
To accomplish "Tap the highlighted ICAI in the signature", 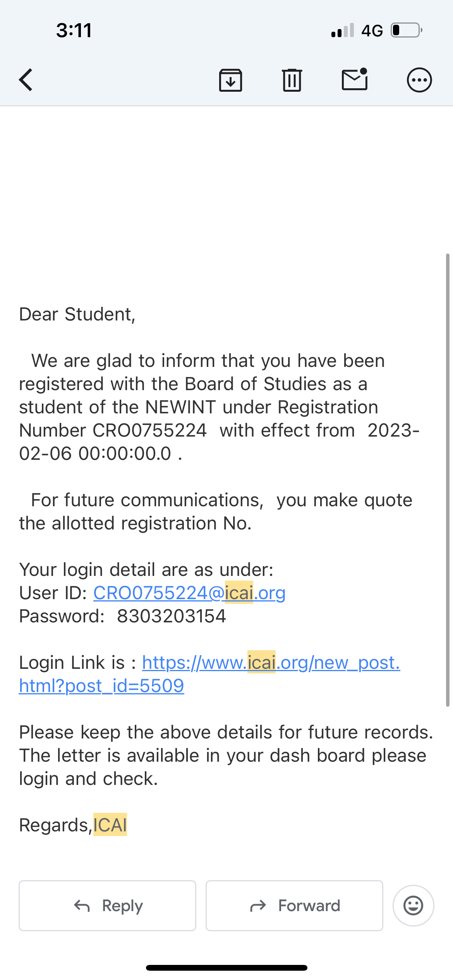I will pos(110,825).
